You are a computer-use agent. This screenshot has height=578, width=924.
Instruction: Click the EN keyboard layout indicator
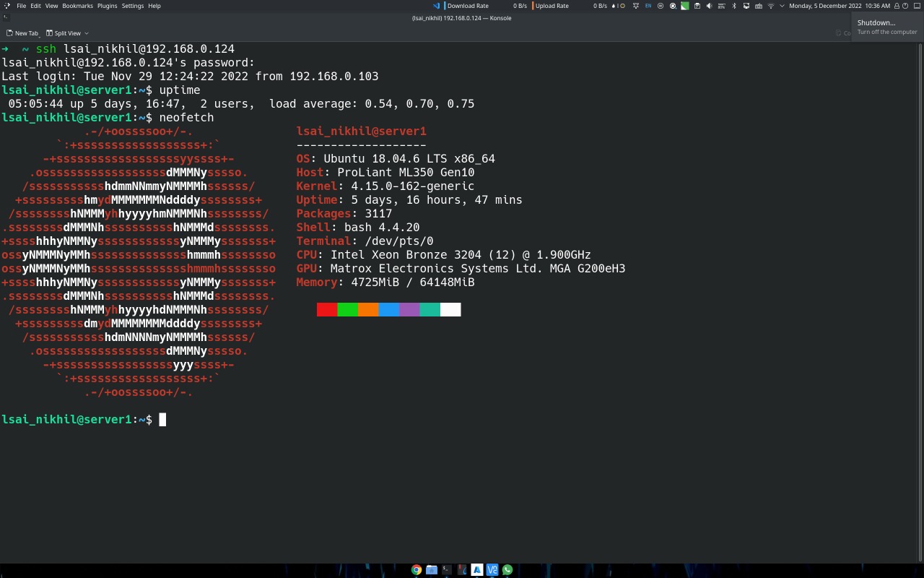(x=648, y=6)
